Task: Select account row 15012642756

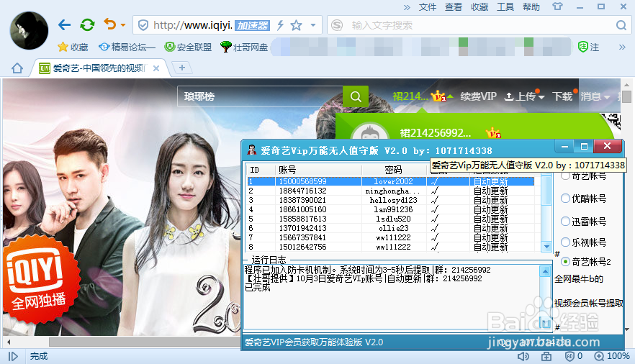Action: (x=391, y=246)
